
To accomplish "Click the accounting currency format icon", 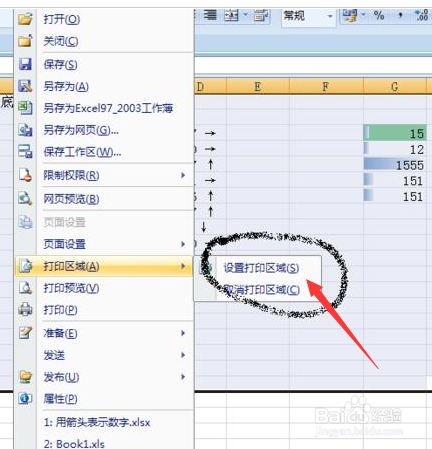I will point(350,15).
